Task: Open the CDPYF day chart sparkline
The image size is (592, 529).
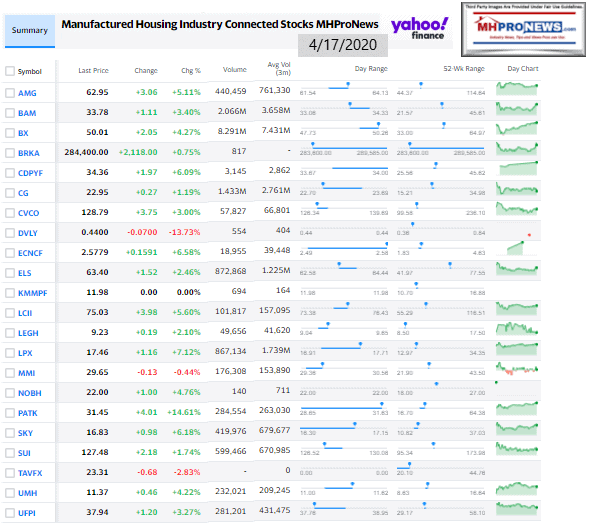Action: tap(518, 168)
